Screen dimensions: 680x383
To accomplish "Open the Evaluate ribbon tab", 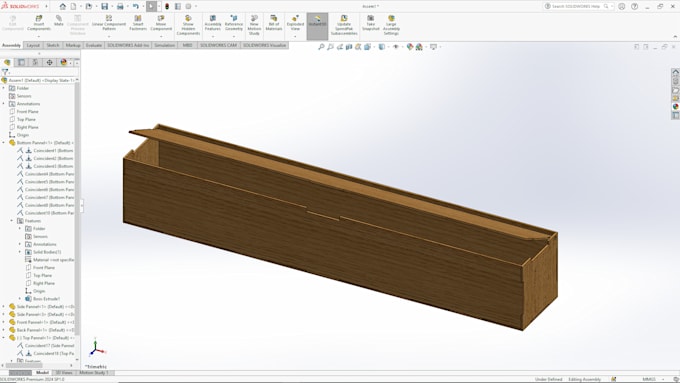I will click(x=94, y=45).
